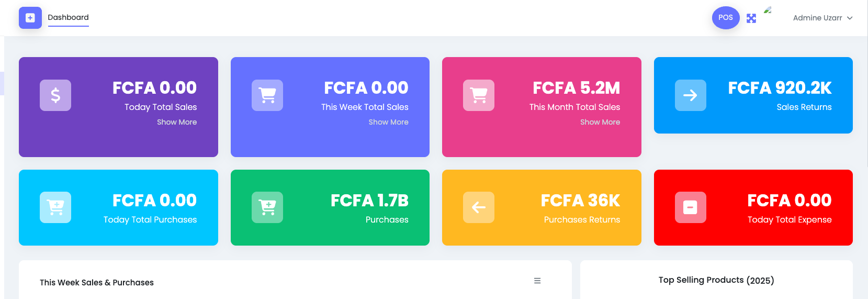Screen dimensions: 868x299
Task: Show More under This Month Total Sales
Action: (600, 122)
